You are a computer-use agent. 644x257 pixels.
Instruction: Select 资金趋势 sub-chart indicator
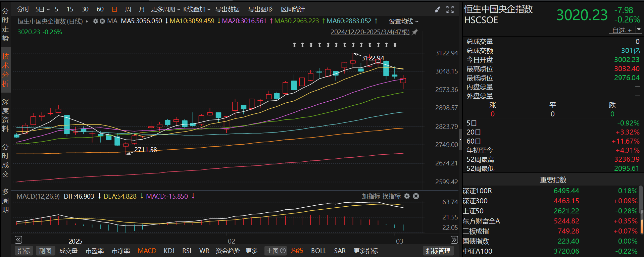pos(228,251)
